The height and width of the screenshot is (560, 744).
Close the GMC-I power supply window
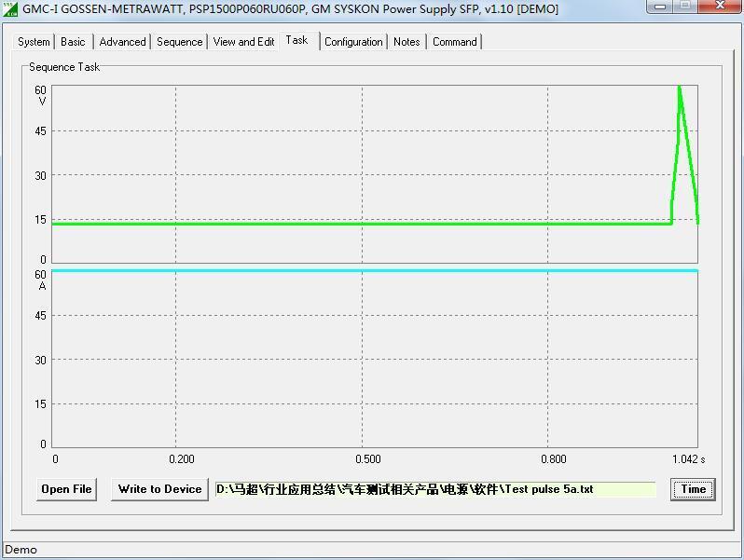718,7
